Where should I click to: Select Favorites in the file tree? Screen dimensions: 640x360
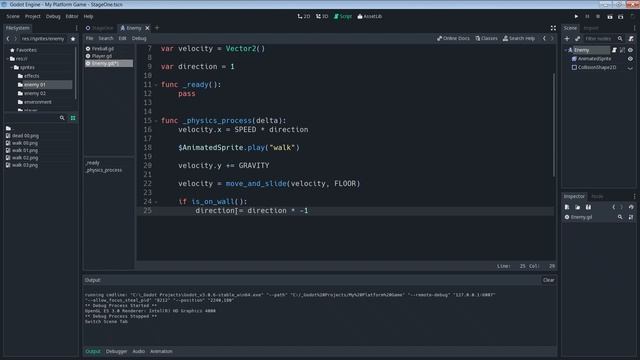[x=26, y=50]
